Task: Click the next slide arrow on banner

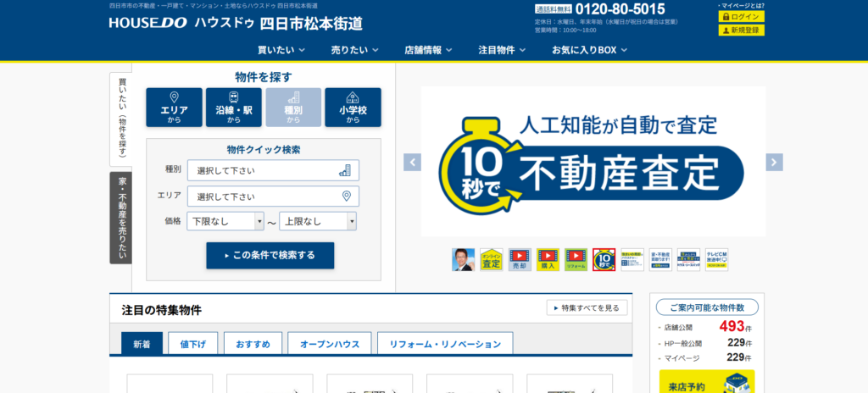Action: point(774,162)
